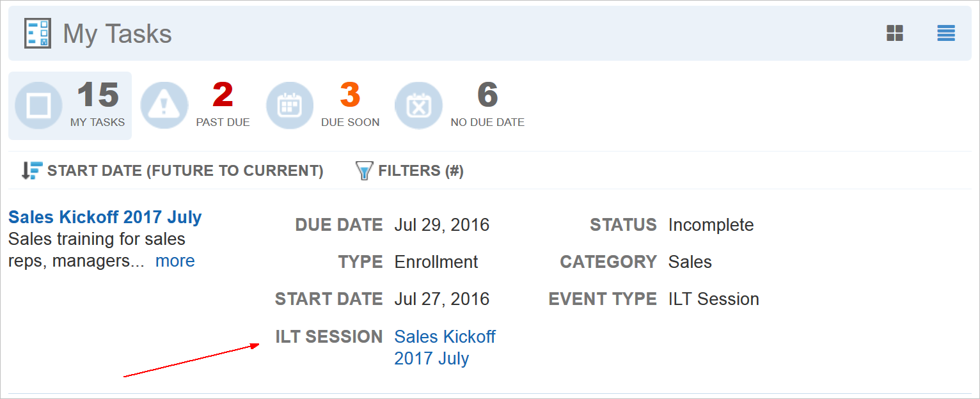This screenshot has width=980, height=399.
Task: Click the My Tasks header icon
Action: pyautogui.click(x=38, y=33)
